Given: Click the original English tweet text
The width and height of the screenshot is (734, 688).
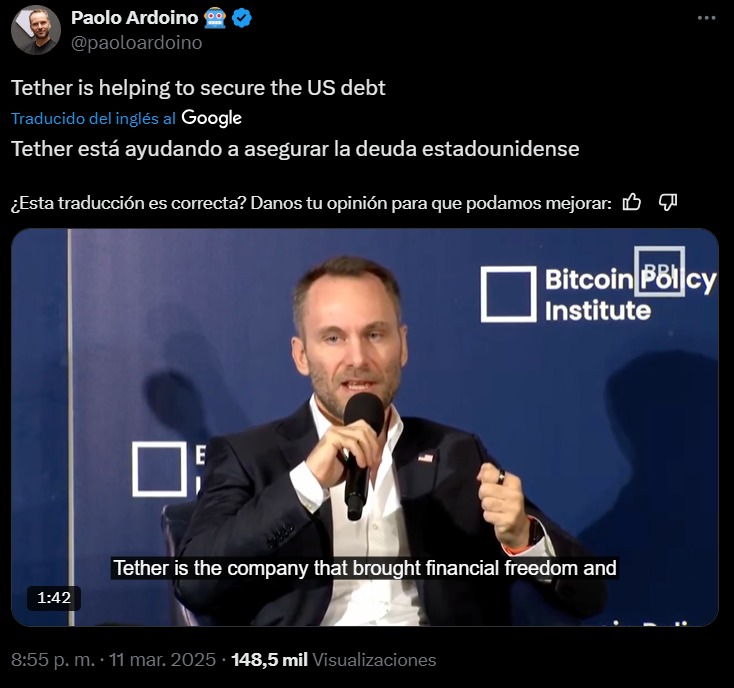Looking at the screenshot, I should click(x=198, y=88).
